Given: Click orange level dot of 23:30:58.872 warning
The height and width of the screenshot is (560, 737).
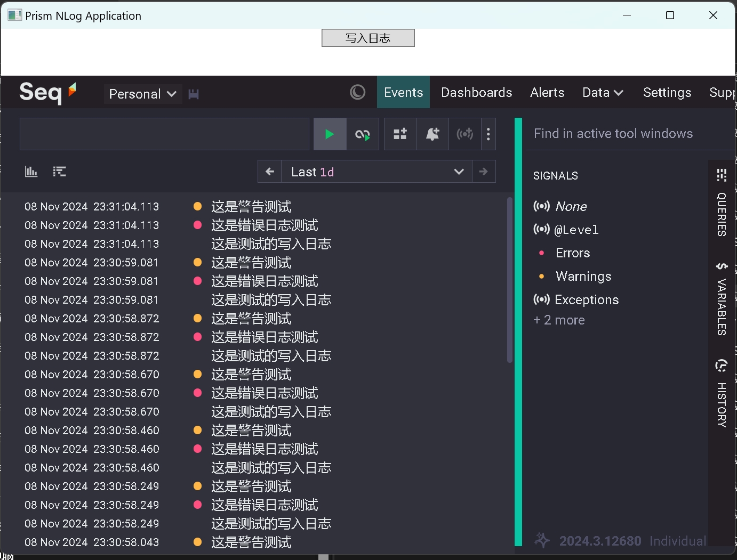Looking at the screenshot, I should coord(197,318).
